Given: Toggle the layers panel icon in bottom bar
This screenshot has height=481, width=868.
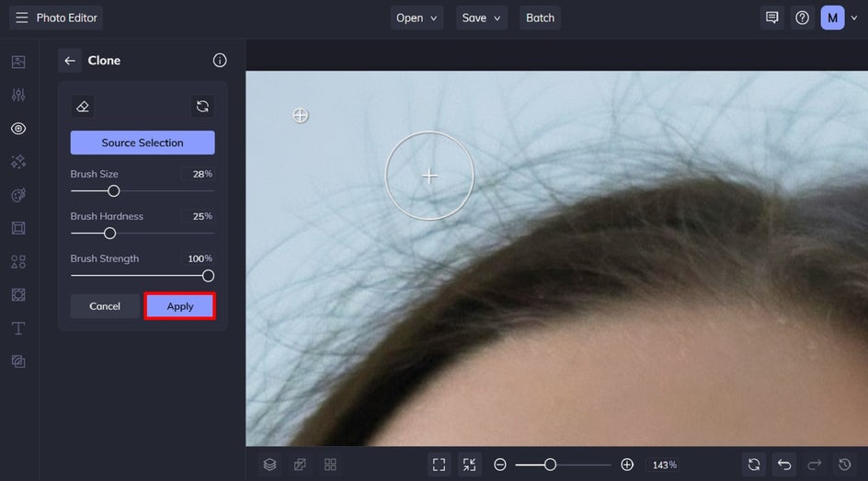Looking at the screenshot, I should point(269,464).
